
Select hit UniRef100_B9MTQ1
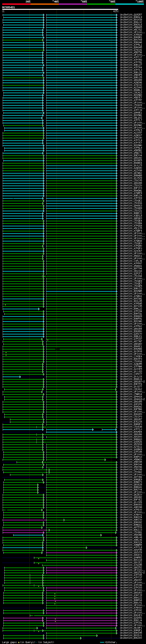(x=131, y=314)
